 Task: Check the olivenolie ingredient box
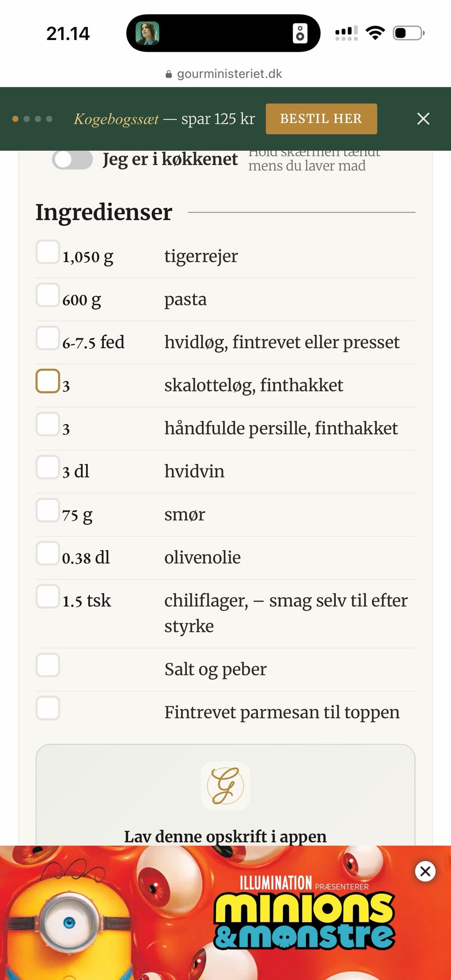tap(48, 553)
